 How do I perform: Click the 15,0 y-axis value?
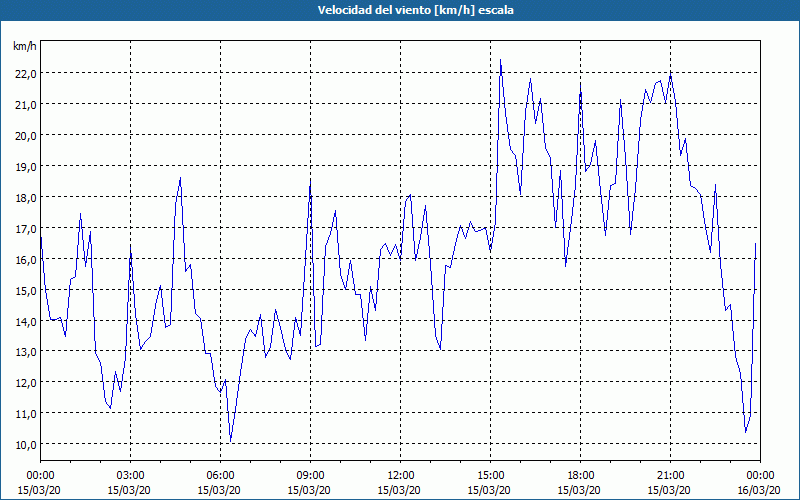(x=27, y=290)
